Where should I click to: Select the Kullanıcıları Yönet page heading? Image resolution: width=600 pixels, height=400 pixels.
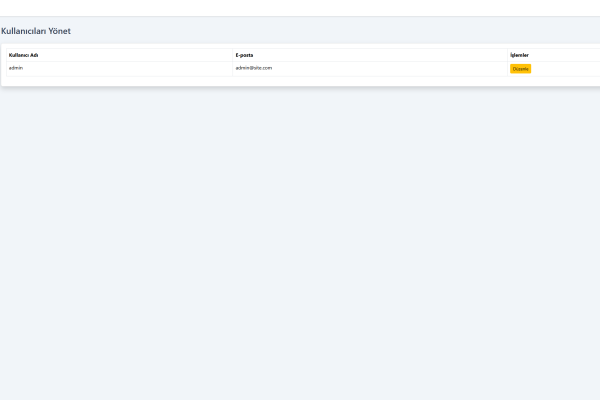pyautogui.click(x=36, y=31)
